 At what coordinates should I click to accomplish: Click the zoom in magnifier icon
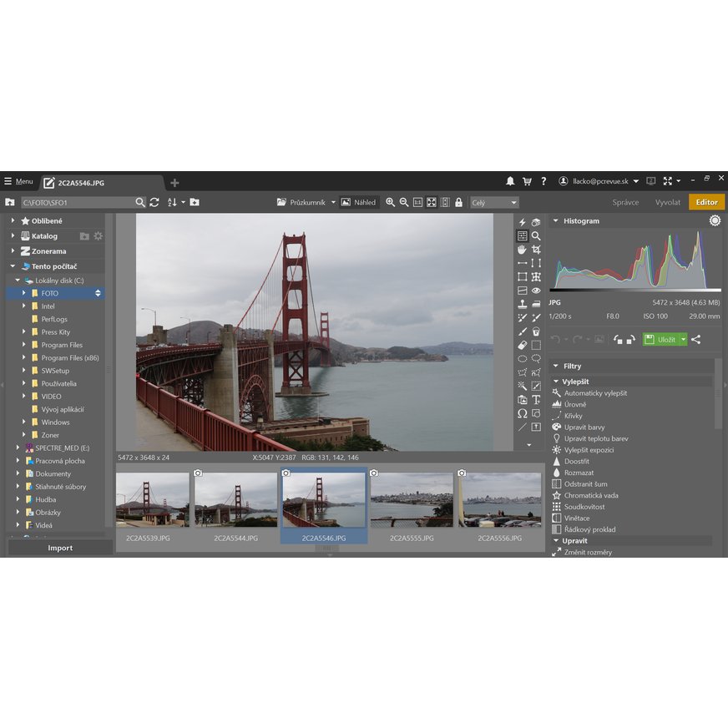(x=389, y=202)
